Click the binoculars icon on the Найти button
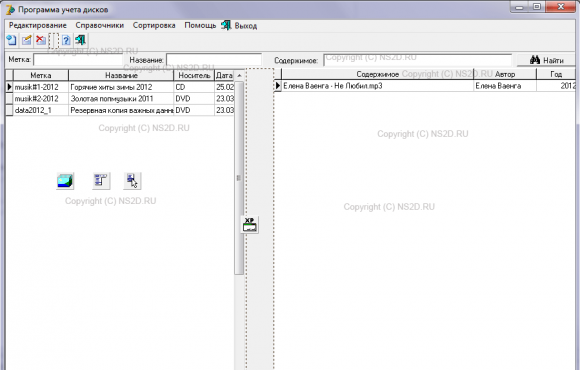This screenshot has width=580, height=370. (535, 60)
